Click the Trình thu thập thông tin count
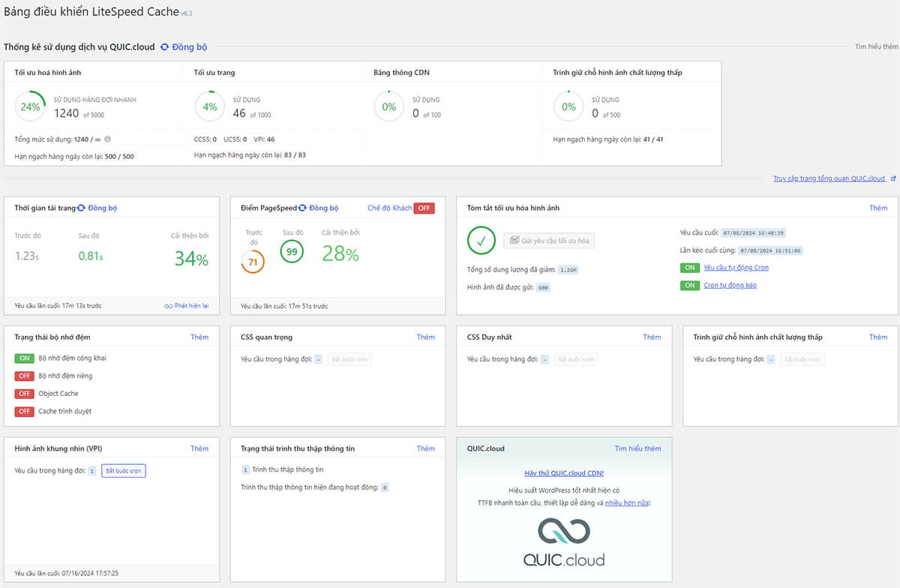The height and width of the screenshot is (588, 900). (x=245, y=470)
